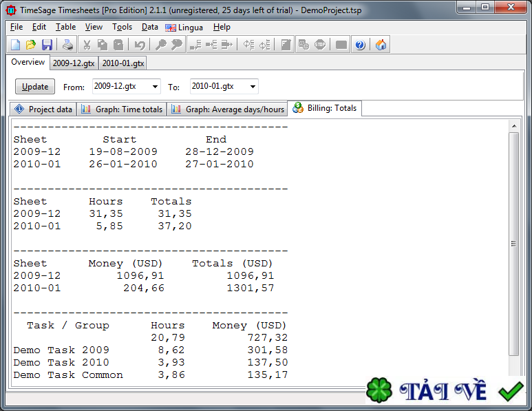Viewport: 532px width, 411px height.
Task: Click the edit note icon left of the grid icon
Action: [x=286, y=45]
